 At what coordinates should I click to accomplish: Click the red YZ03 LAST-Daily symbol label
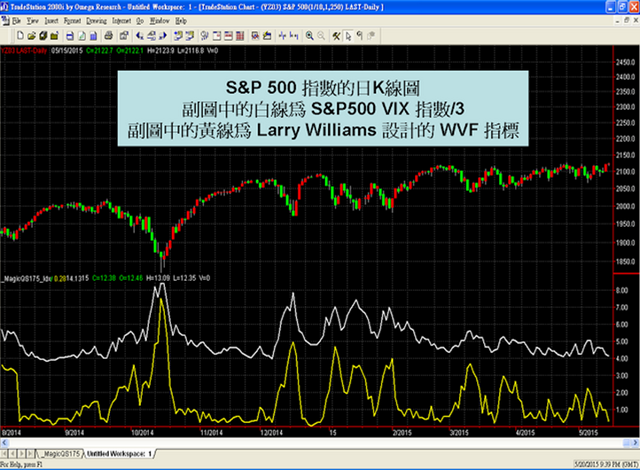coord(24,51)
